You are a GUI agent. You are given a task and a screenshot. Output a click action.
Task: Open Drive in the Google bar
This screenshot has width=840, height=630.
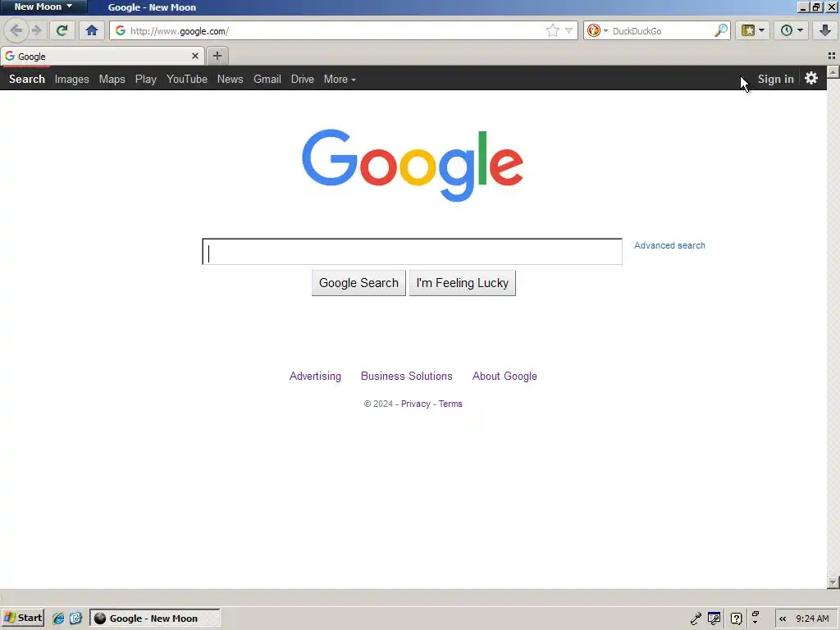coord(302,79)
